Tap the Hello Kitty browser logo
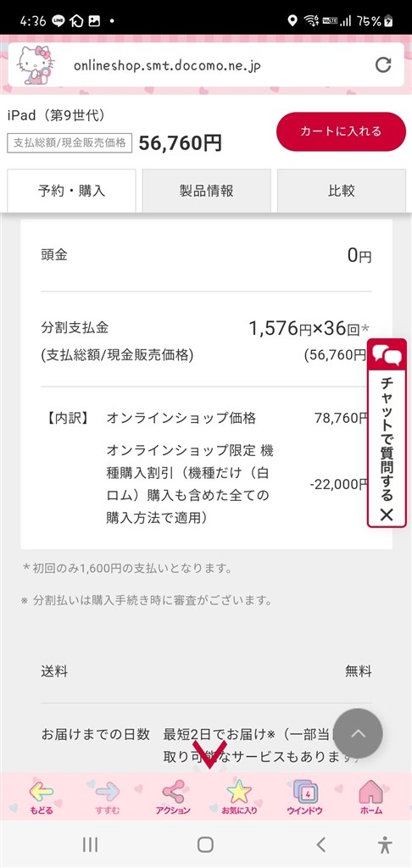 [36, 64]
